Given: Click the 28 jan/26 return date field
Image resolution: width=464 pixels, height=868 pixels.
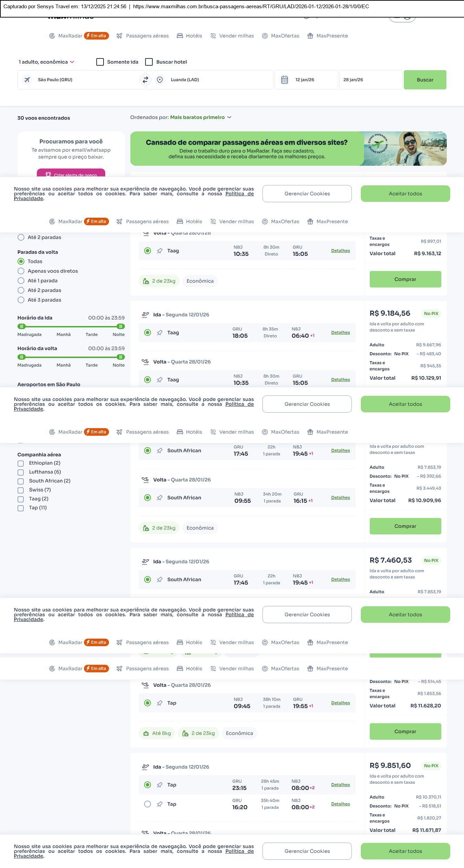Looking at the screenshot, I should [x=370, y=80].
